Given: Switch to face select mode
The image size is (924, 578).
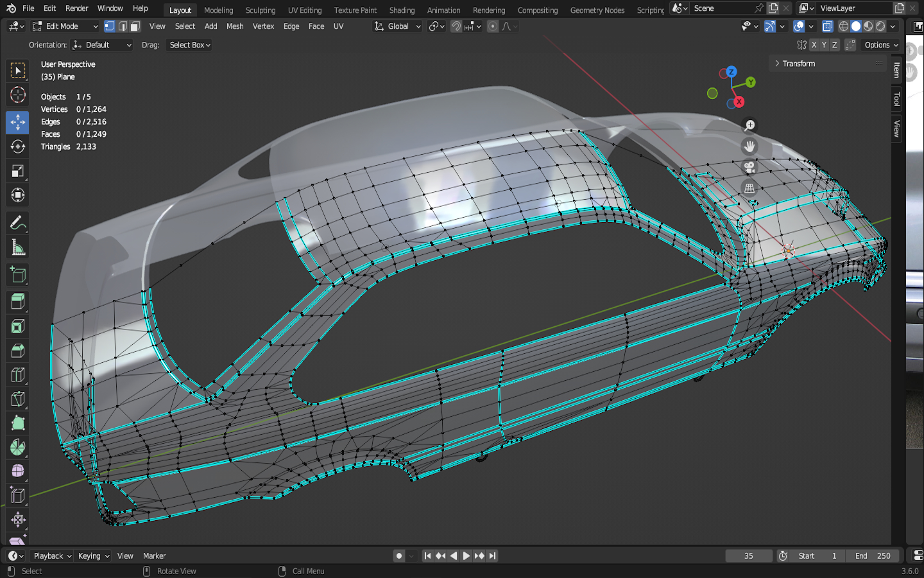Looking at the screenshot, I should click(x=135, y=26).
